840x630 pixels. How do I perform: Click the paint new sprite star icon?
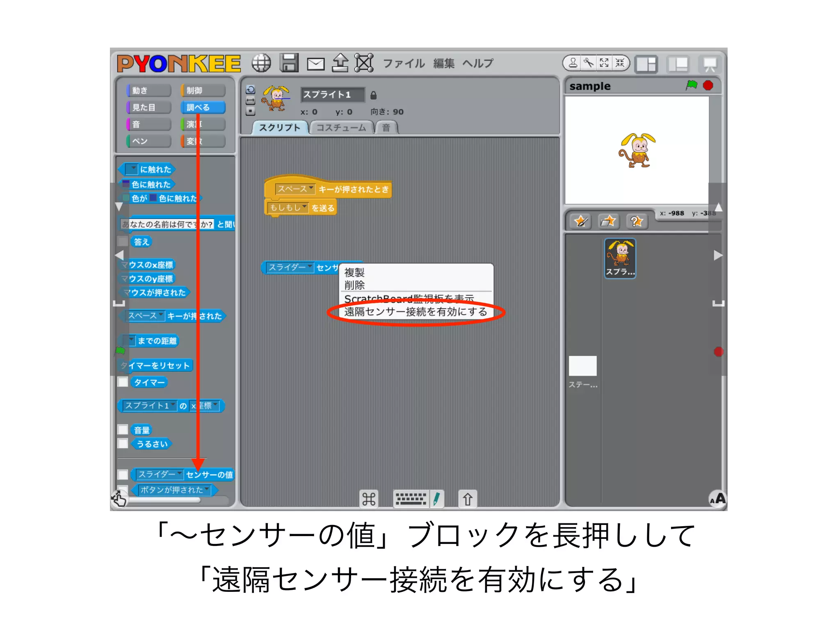[x=581, y=222]
